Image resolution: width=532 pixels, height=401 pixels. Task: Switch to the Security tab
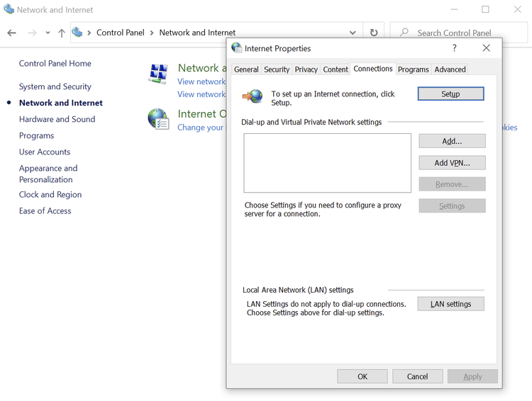[x=277, y=69]
